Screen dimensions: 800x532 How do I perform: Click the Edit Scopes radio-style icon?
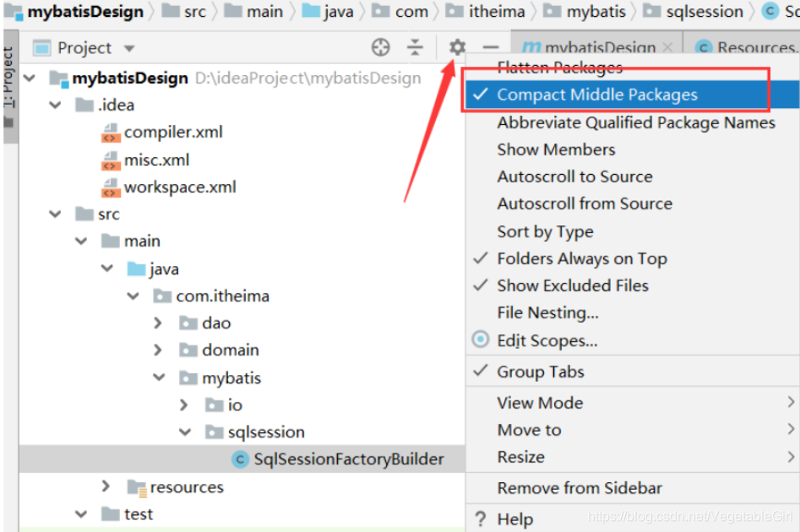pyautogui.click(x=481, y=339)
